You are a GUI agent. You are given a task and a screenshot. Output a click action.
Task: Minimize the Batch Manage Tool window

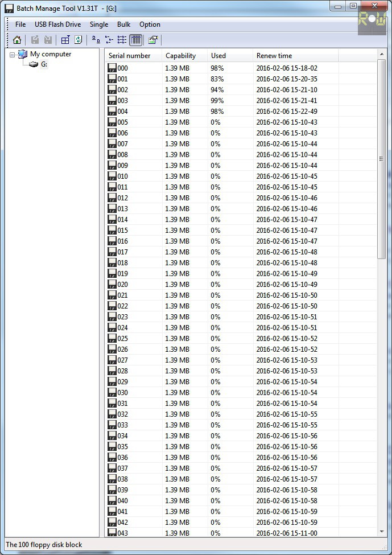pyautogui.click(x=339, y=6)
